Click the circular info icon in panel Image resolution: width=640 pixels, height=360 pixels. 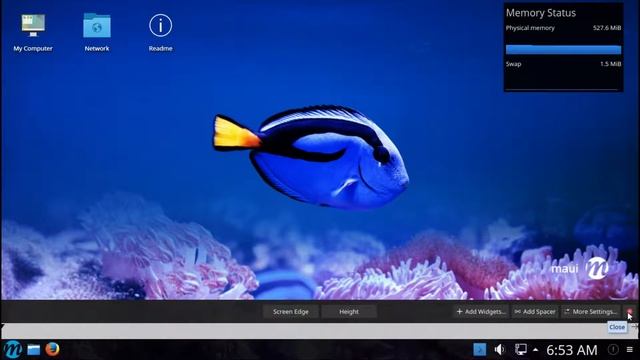pyautogui.click(x=613, y=349)
